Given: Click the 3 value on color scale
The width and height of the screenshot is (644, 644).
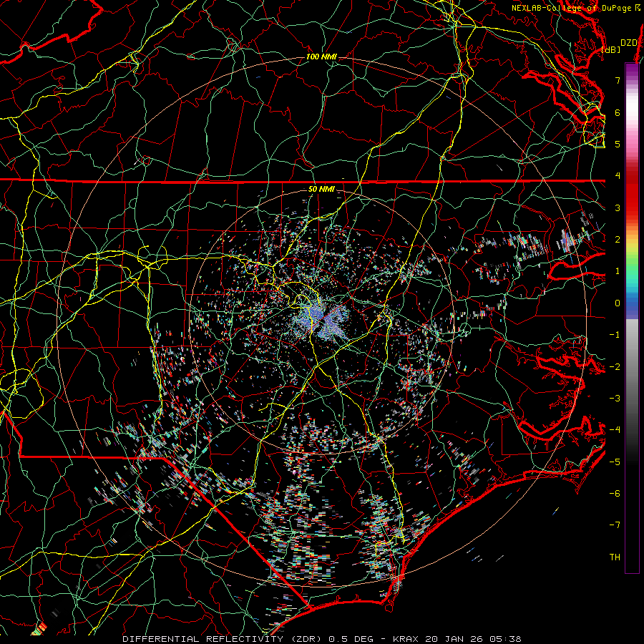Looking at the screenshot, I should 618,208.
